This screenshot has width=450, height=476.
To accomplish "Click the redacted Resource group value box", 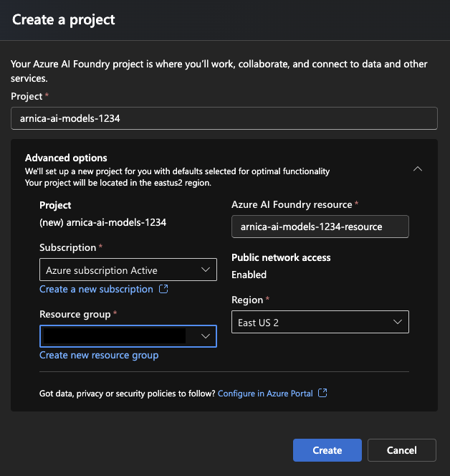I will click(113, 335).
